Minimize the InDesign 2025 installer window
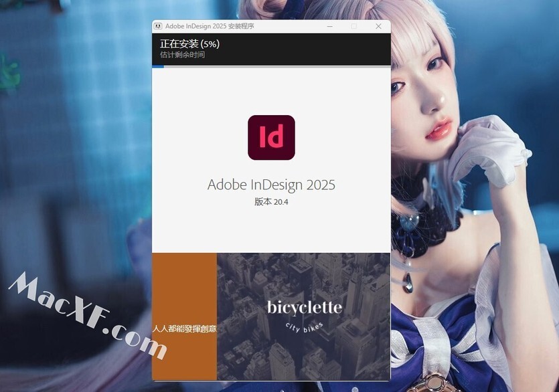Viewport: 559px width, 392px height. click(x=330, y=26)
